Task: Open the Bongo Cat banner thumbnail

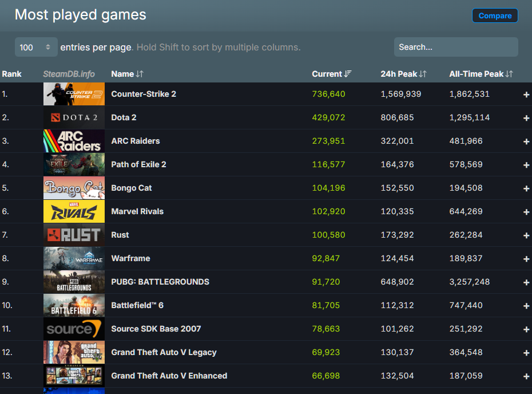Action: [74, 188]
